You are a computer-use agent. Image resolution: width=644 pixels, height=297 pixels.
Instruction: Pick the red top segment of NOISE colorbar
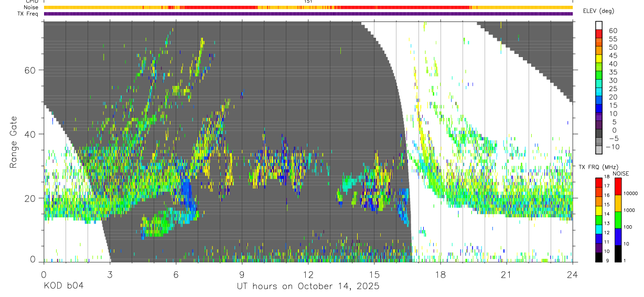pyautogui.click(x=618, y=186)
